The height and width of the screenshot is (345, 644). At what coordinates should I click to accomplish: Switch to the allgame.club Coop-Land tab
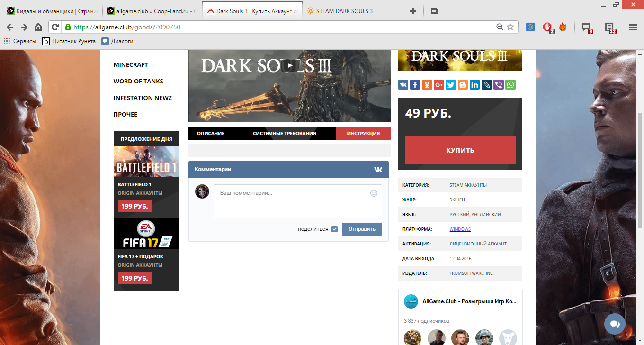[x=152, y=11]
